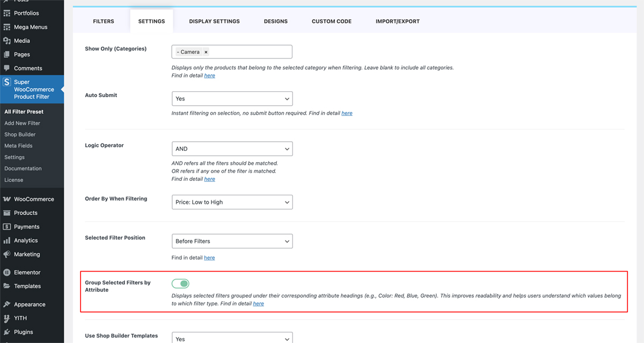This screenshot has height=343, width=644.
Task: Open the Appearance menu label
Action: point(30,304)
